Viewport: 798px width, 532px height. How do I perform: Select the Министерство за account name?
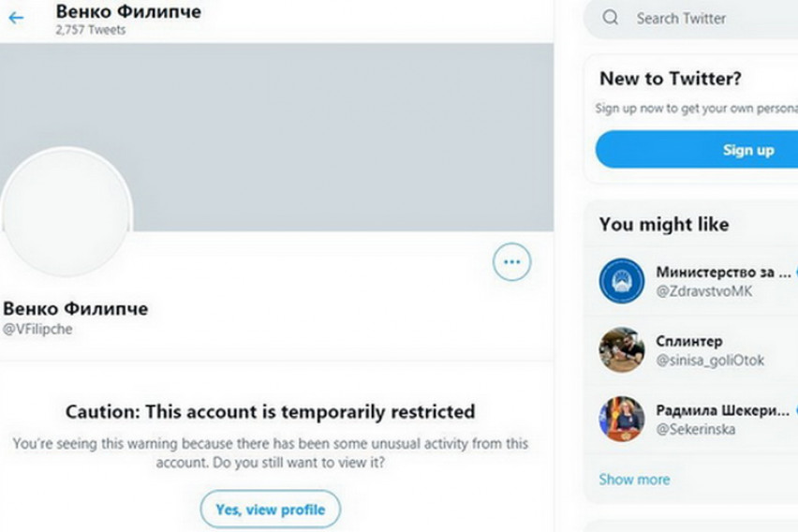(x=723, y=272)
